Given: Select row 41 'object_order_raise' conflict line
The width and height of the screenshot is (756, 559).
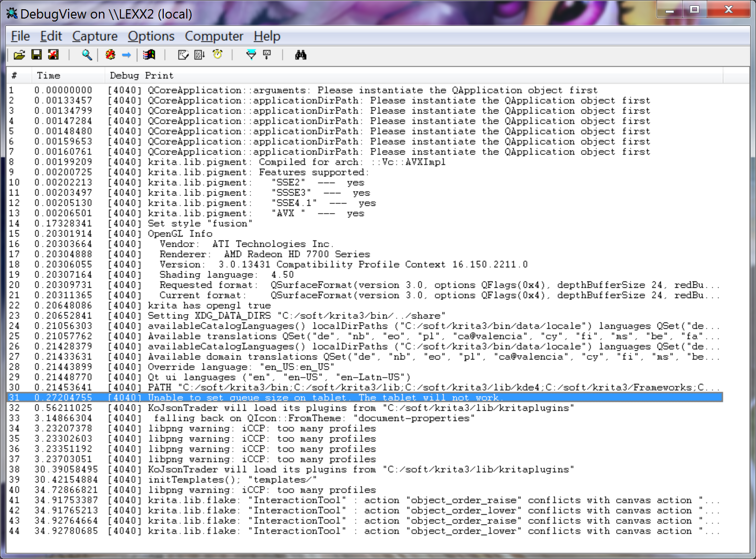Looking at the screenshot, I should (365, 500).
